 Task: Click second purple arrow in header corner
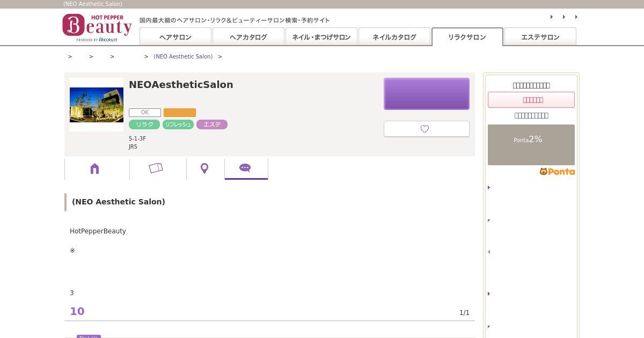coord(564,17)
